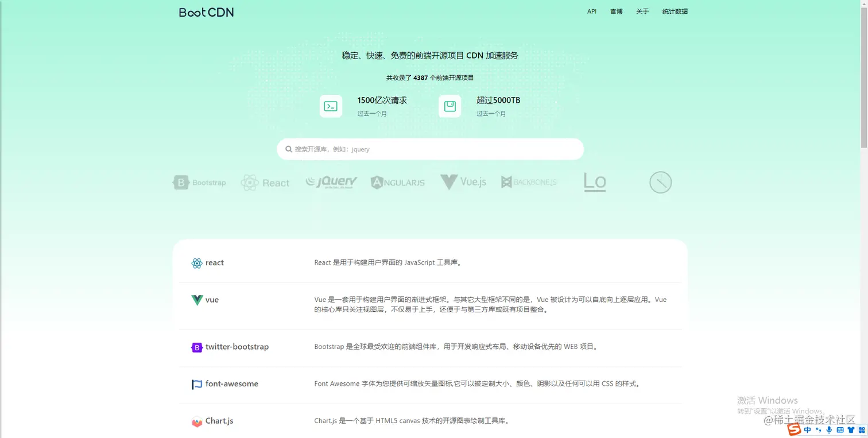
Task: Select the React logo in carousel
Action: [265, 183]
